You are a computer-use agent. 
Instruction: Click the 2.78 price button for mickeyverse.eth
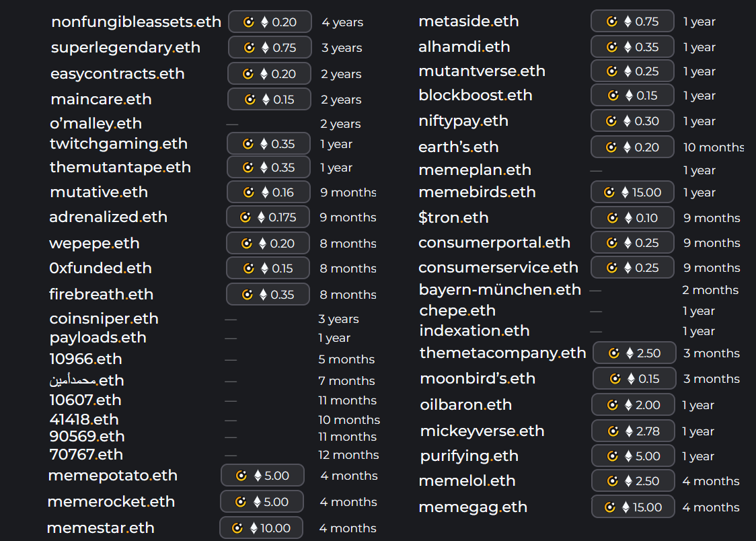pyautogui.click(x=634, y=431)
